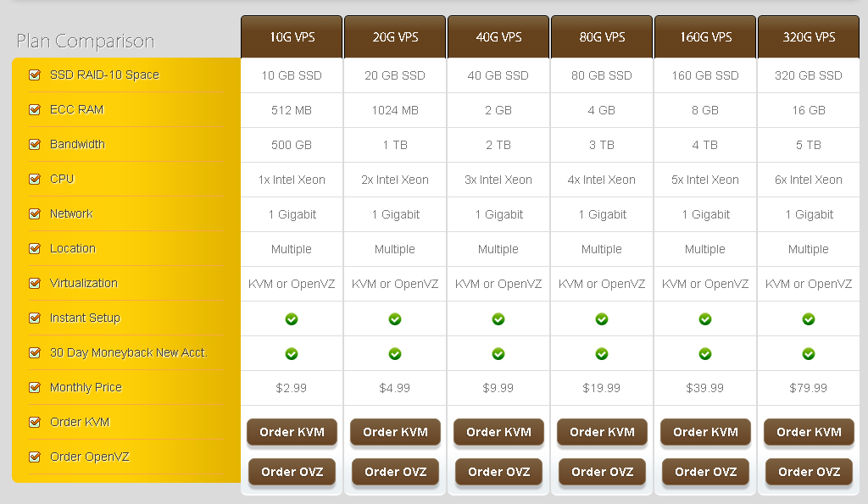Viewport: 868px width, 504px height.
Task: Select the 80G VPS column header
Action: (x=602, y=36)
